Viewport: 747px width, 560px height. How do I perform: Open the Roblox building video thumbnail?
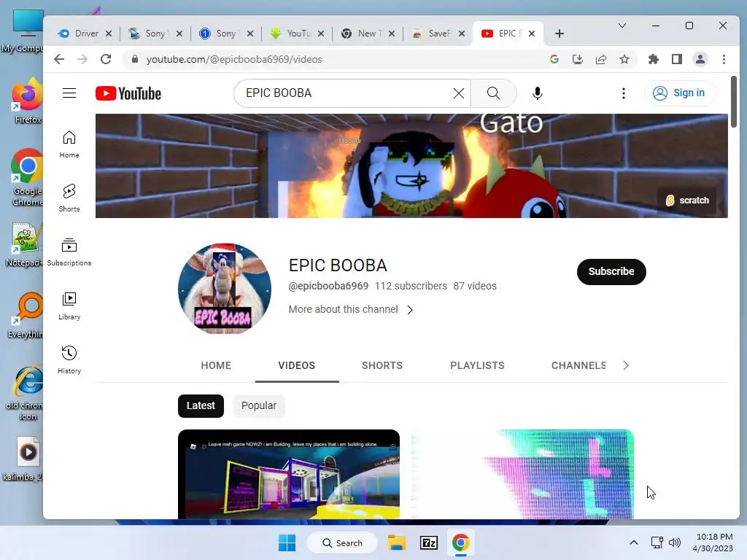[289, 474]
